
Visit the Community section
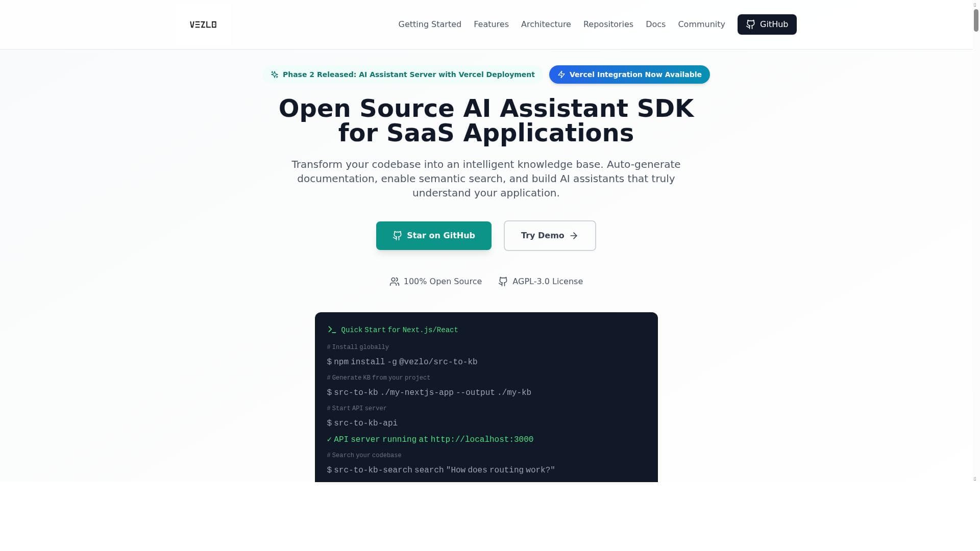701,24
